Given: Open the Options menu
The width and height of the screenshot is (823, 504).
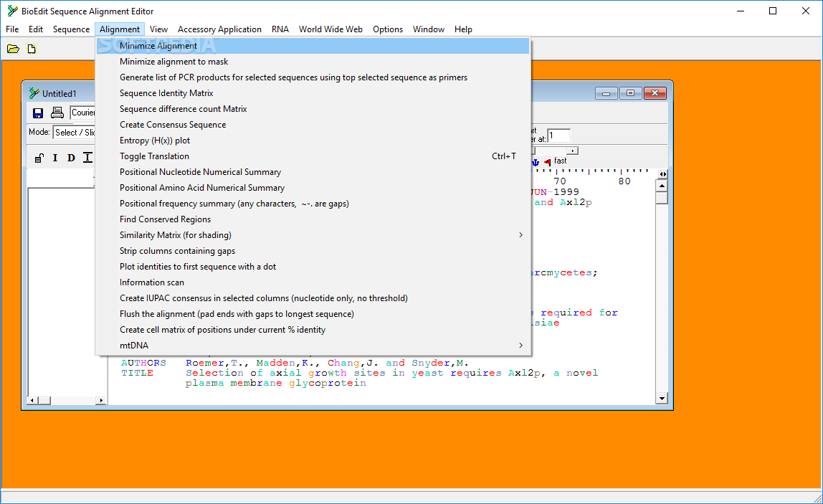Looking at the screenshot, I should pos(388,29).
